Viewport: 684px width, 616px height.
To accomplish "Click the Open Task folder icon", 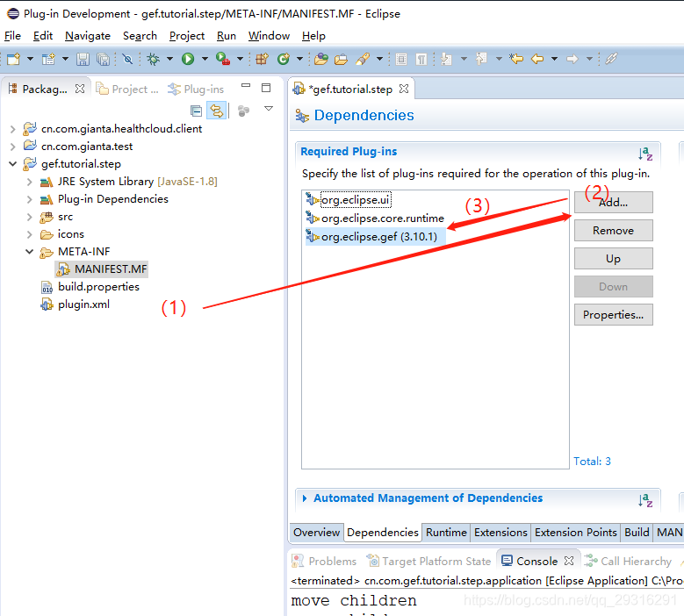I will point(342,59).
